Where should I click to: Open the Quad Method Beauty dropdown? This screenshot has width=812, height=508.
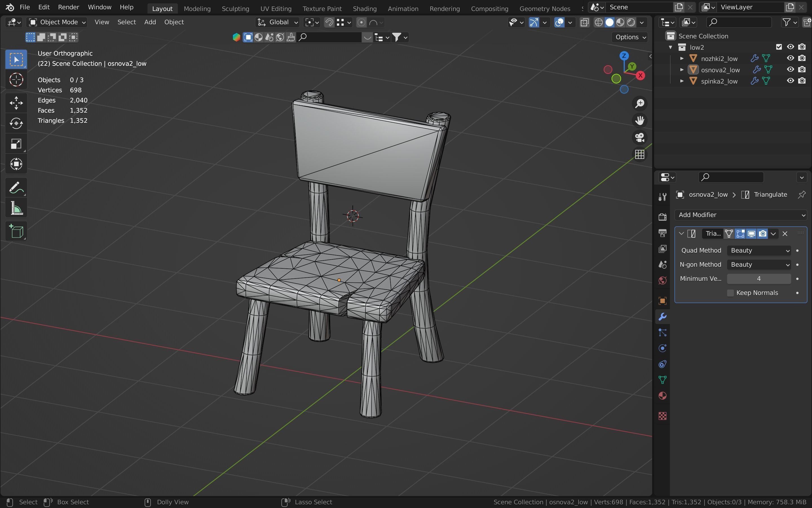coord(759,251)
